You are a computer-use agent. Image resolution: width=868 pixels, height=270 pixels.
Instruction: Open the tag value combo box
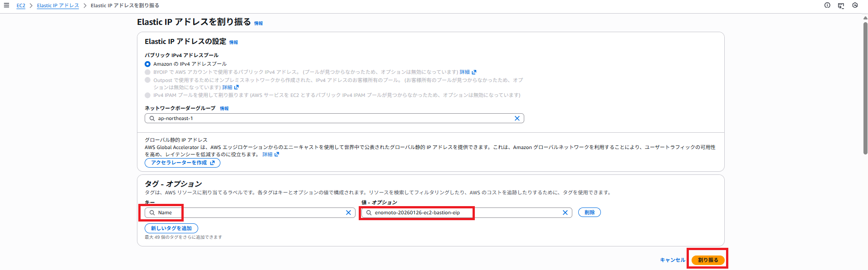click(463, 212)
